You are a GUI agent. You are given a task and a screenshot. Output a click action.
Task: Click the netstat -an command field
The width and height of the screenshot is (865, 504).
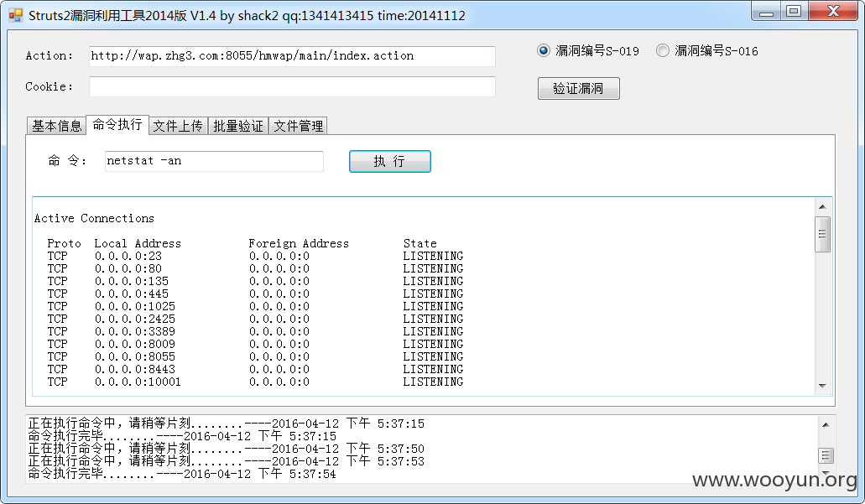pyautogui.click(x=214, y=161)
